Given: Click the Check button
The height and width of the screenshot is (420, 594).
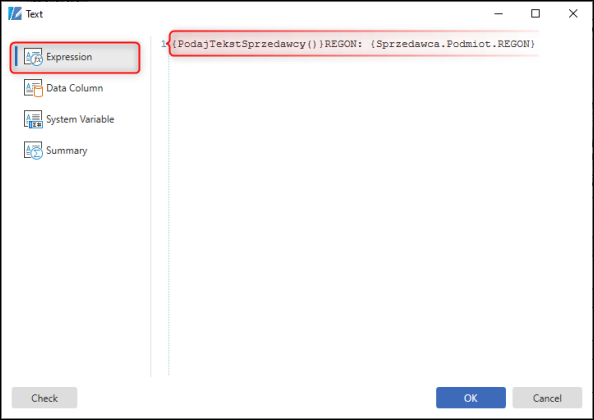Looking at the screenshot, I should point(44,398).
